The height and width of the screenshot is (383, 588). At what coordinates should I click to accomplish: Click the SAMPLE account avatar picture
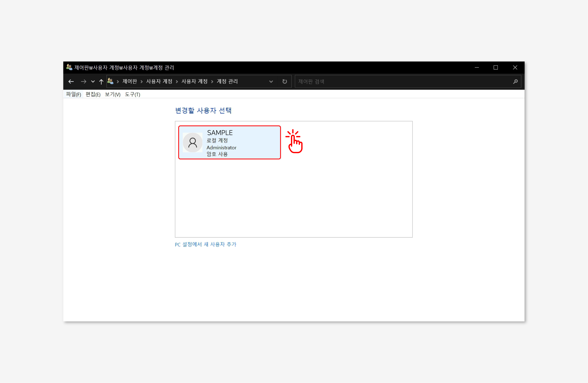[192, 143]
